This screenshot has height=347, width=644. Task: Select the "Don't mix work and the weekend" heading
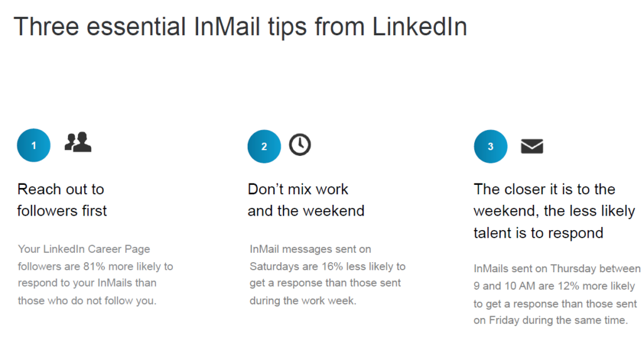(x=306, y=200)
